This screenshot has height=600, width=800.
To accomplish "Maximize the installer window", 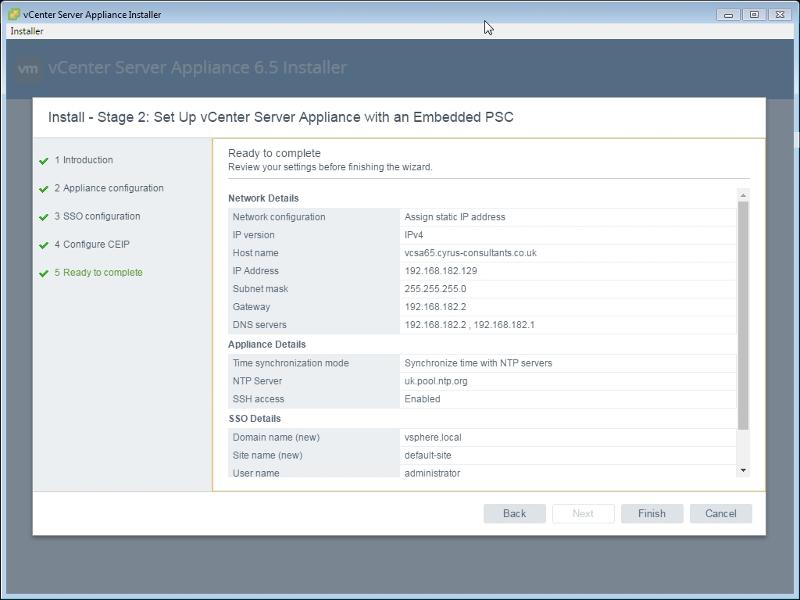I will (x=754, y=15).
